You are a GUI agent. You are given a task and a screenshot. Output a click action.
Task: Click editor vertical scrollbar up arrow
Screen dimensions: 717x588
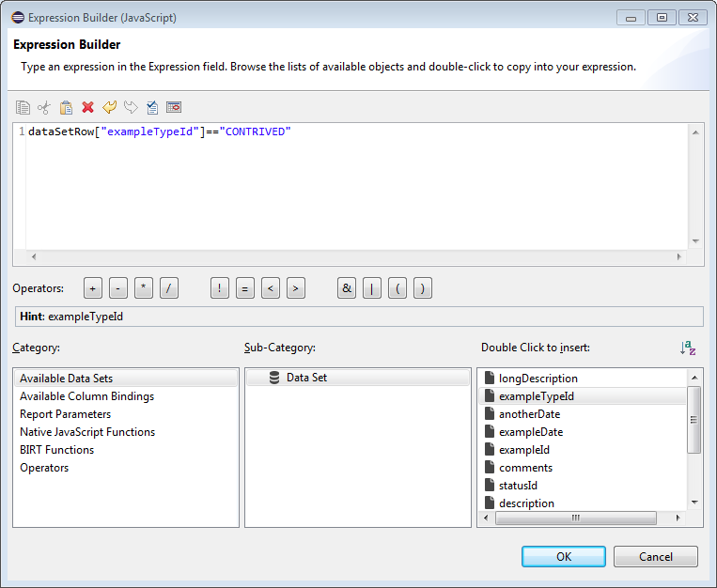tap(695, 132)
